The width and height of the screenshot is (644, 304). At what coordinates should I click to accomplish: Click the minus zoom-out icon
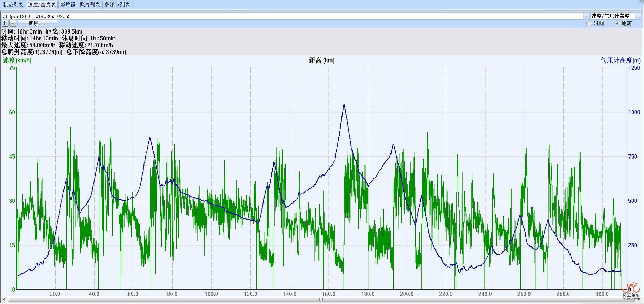(13, 23)
